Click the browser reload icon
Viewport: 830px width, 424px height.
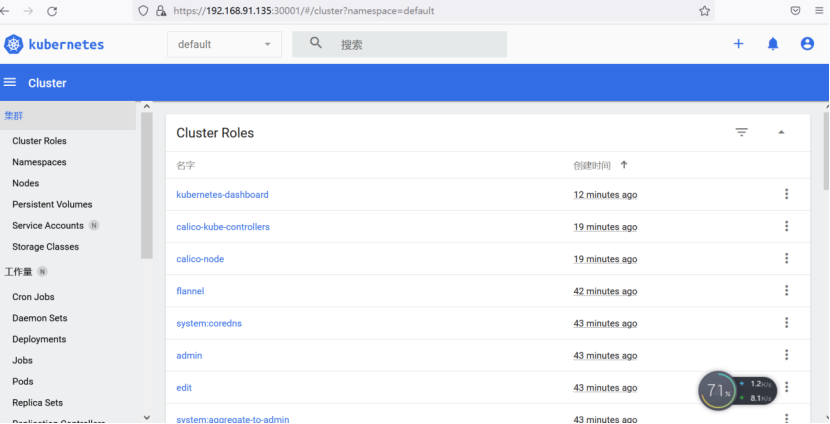pyautogui.click(x=52, y=11)
